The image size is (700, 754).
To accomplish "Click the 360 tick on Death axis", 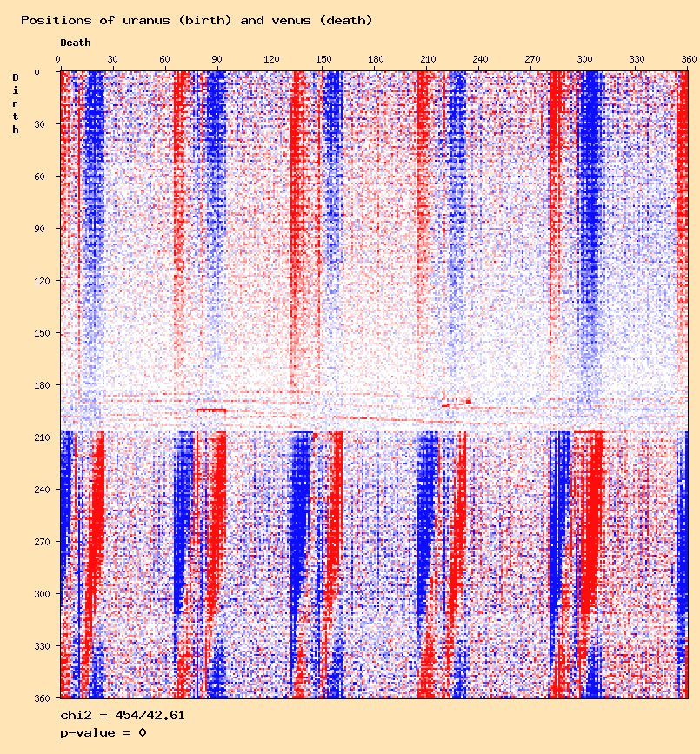I will tap(688, 59).
